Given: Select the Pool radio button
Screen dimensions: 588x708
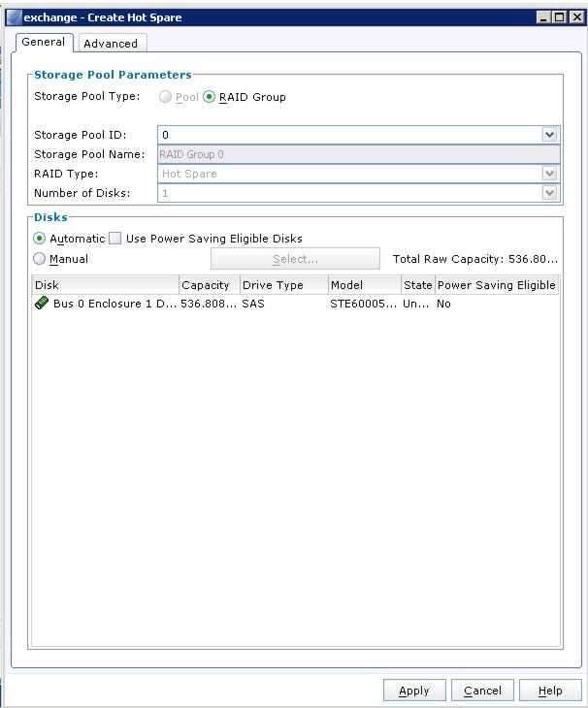Looking at the screenshot, I should coord(165,97).
